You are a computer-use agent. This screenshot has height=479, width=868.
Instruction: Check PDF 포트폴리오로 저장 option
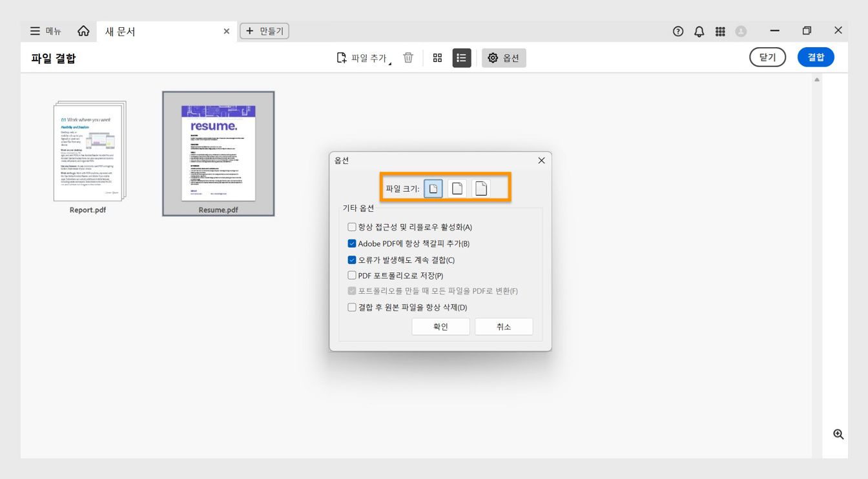(352, 275)
